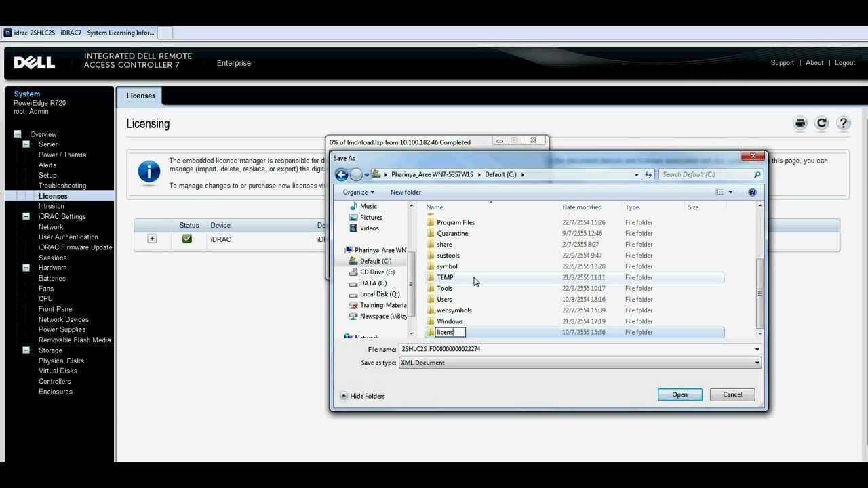
Task: Click the Dell logo
Action: [35, 63]
